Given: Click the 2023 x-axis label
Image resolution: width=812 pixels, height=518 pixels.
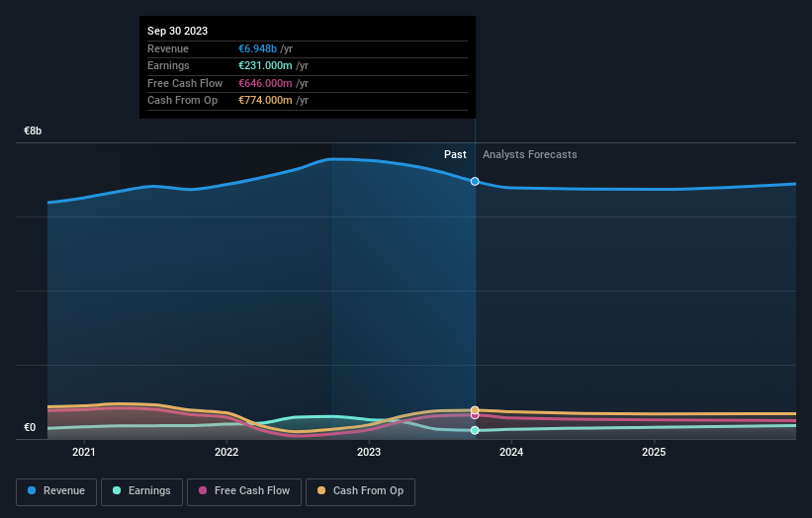Looking at the screenshot, I should click(369, 452).
